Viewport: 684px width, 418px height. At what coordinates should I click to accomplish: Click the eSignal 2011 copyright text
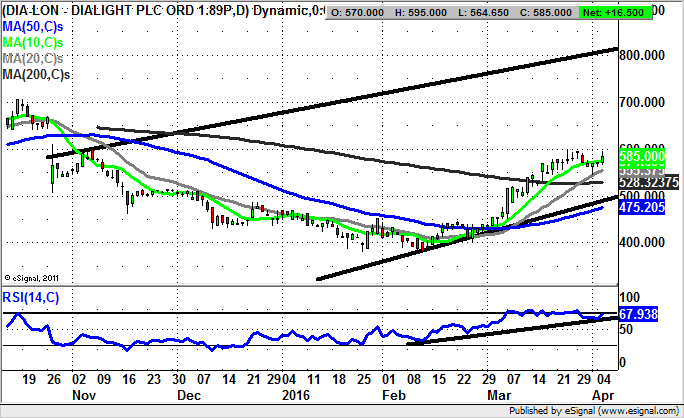pyautogui.click(x=33, y=277)
